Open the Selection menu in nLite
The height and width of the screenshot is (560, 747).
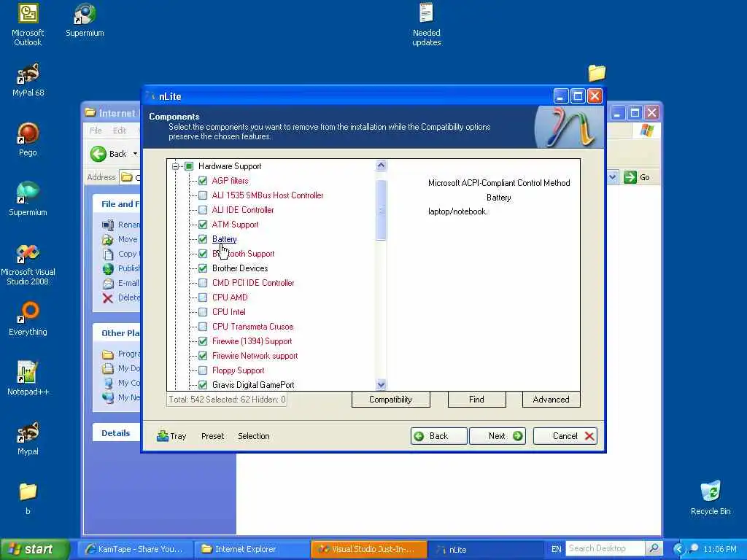253,436
